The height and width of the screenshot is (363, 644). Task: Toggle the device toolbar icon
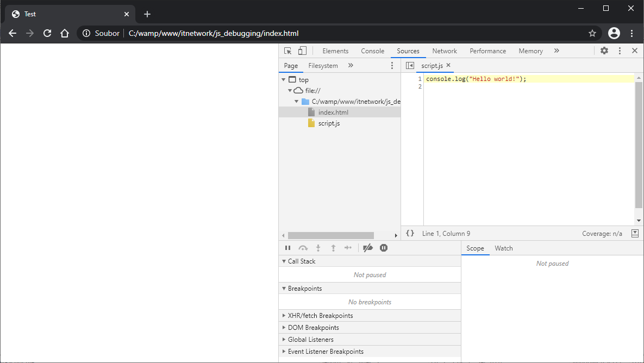coord(302,51)
